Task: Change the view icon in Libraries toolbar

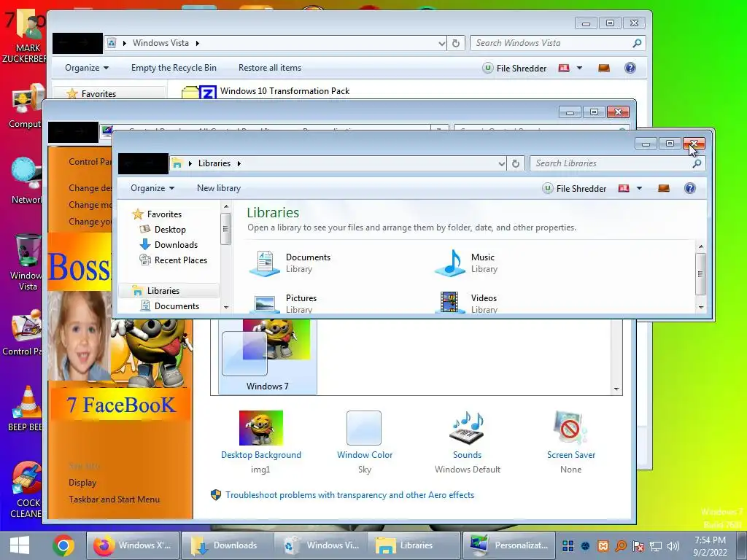Action: coord(624,189)
